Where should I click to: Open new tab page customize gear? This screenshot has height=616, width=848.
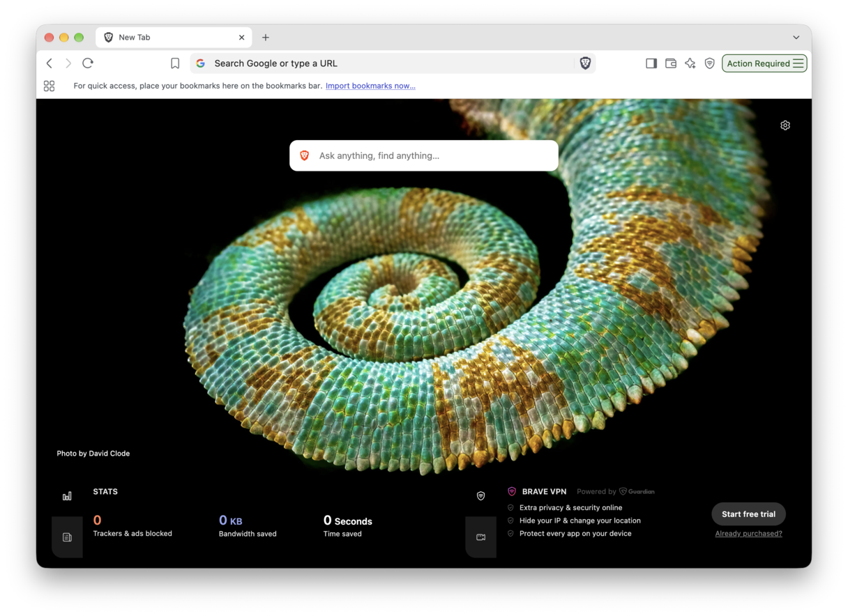[785, 125]
